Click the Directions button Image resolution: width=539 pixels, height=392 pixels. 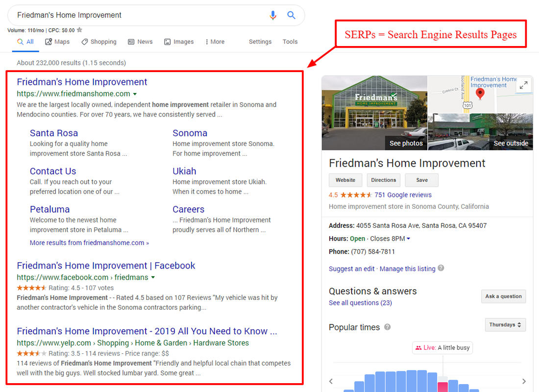click(384, 180)
